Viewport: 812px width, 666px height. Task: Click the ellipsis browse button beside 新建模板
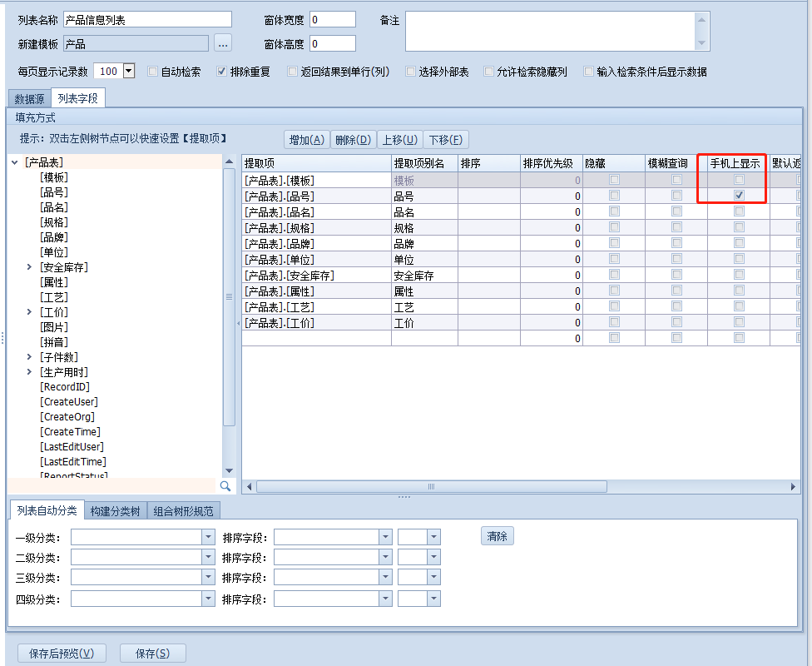coord(222,43)
